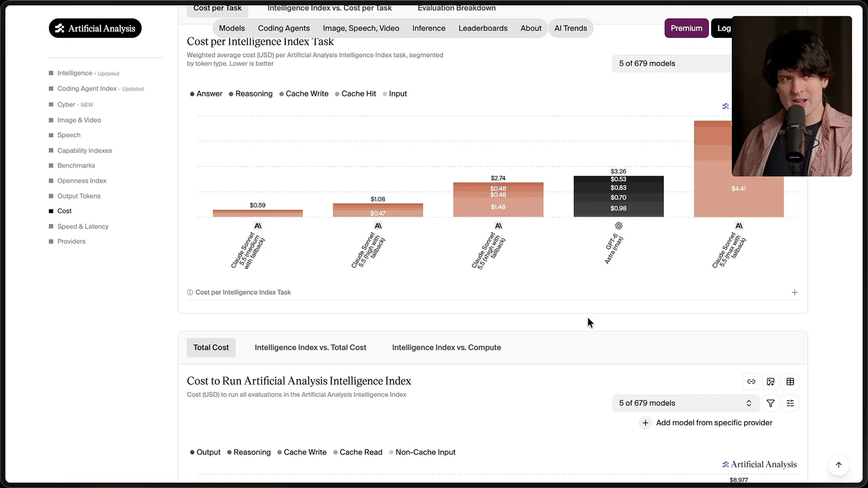Download image icon for Cost to Run chart
The width and height of the screenshot is (868, 488).
pos(770,382)
